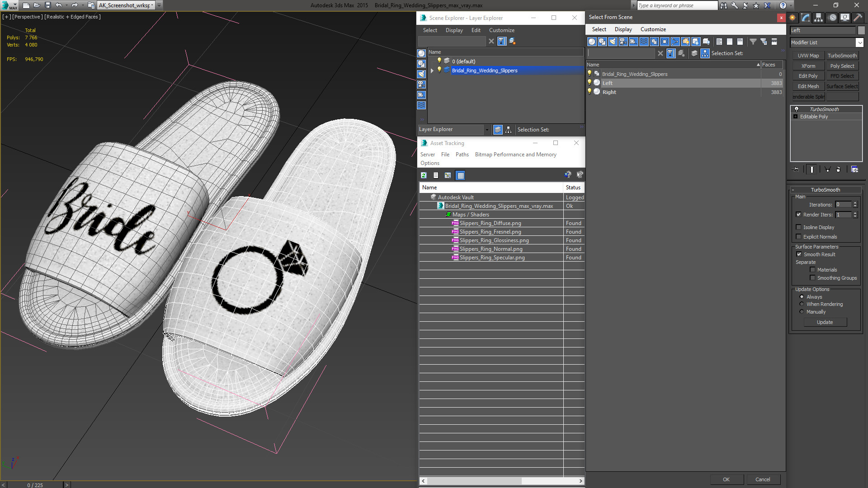Open the Modifier List dropdown

point(859,42)
